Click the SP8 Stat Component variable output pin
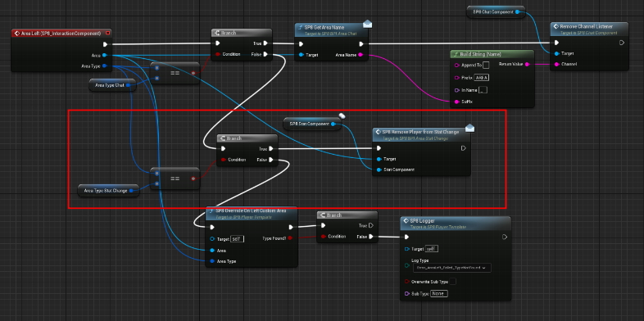 [333, 124]
